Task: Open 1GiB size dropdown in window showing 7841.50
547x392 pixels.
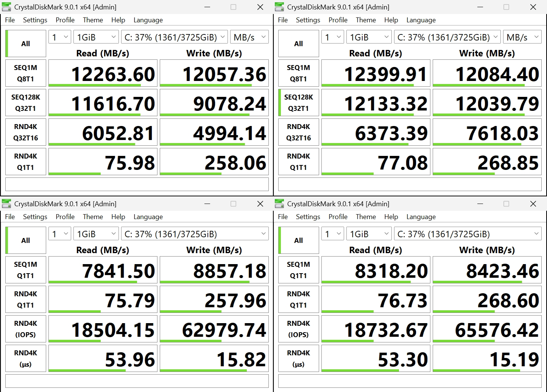Action: 96,234
